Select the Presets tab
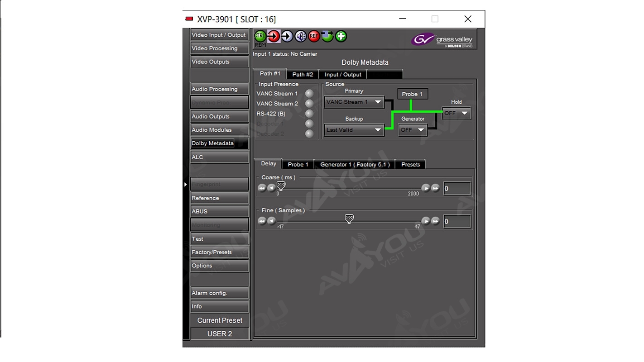 [410, 164]
